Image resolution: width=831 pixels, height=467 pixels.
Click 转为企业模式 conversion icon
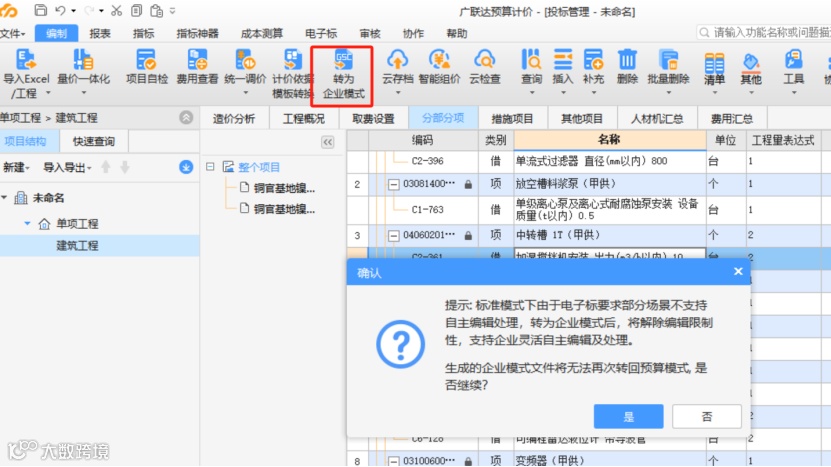[343, 60]
